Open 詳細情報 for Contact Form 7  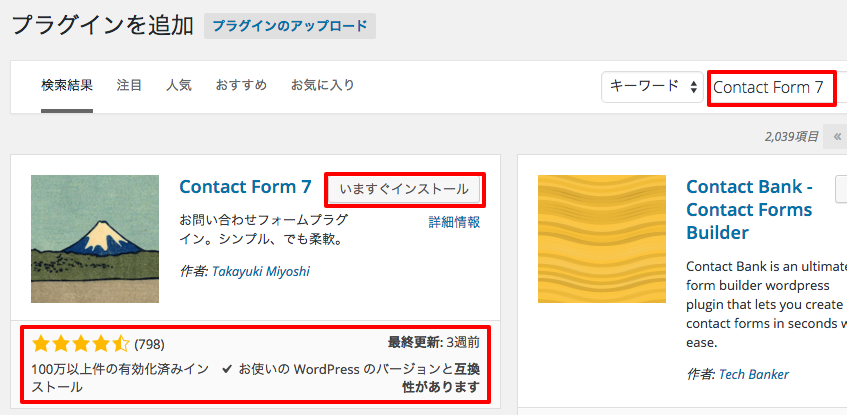click(x=454, y=222)
